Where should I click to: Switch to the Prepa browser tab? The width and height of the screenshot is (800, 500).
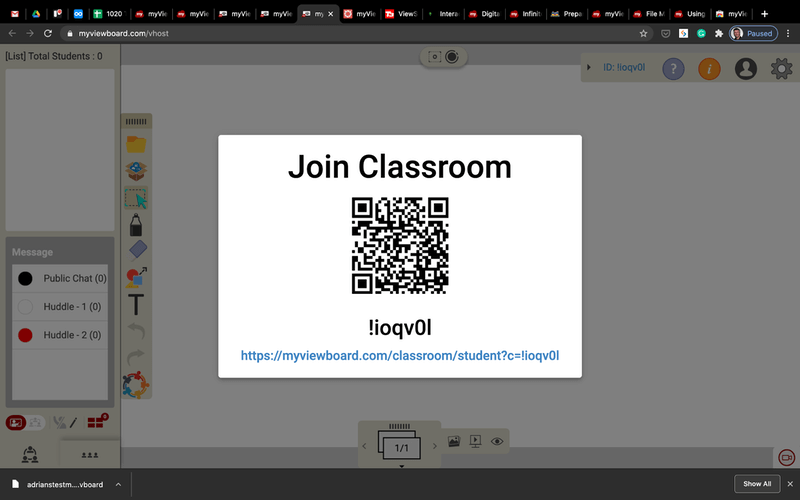click(x=567, y=14)
